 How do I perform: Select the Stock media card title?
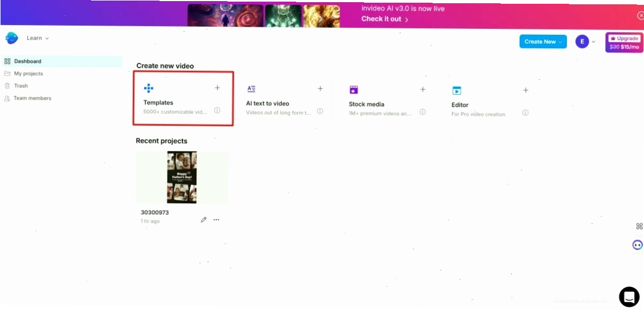pyautogui.click(x=366, y=104)
